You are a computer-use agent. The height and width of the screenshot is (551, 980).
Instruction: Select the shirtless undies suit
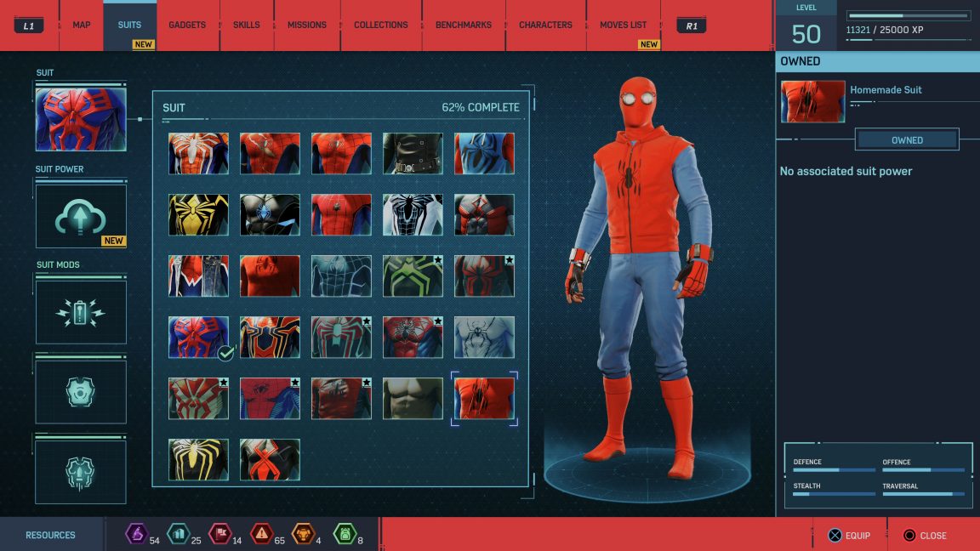[x=413, y=398]
